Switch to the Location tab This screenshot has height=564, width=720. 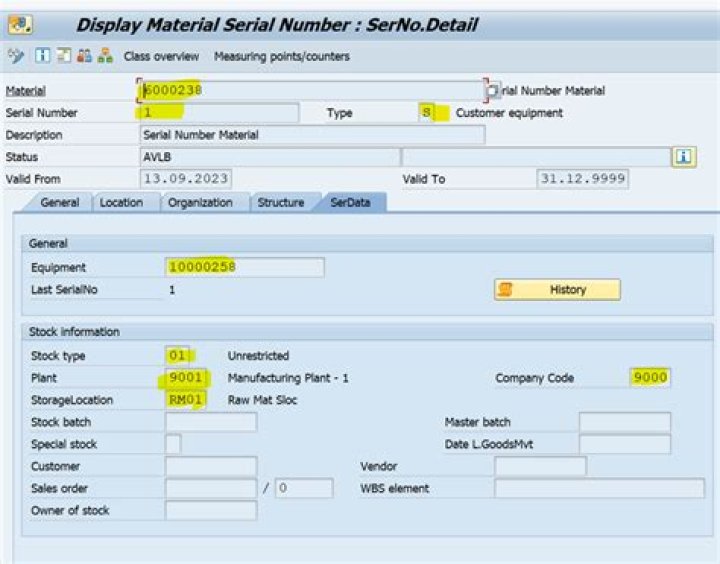tap(121, 203)
